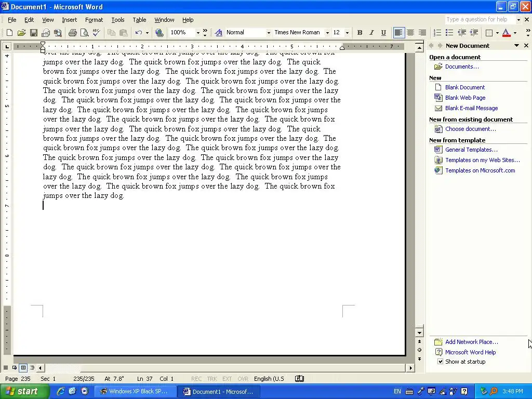
Task: Click in the Type a question for help box
Action: coord(480,20)
